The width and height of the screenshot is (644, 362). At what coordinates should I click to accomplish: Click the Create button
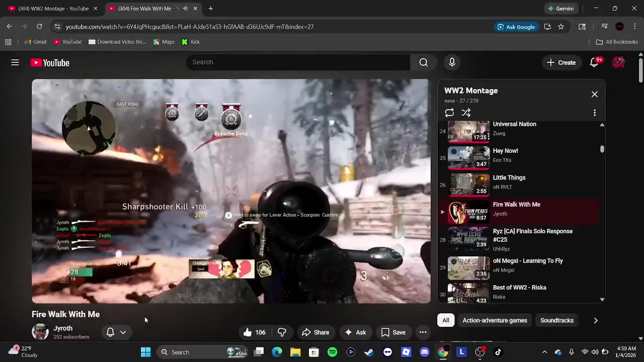click(x=561, y=62)
